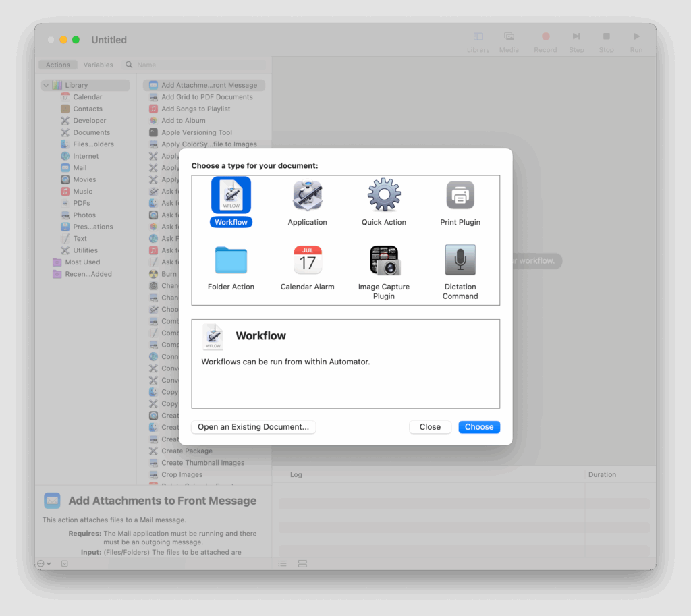Click the Log column header

coord(296,474)
